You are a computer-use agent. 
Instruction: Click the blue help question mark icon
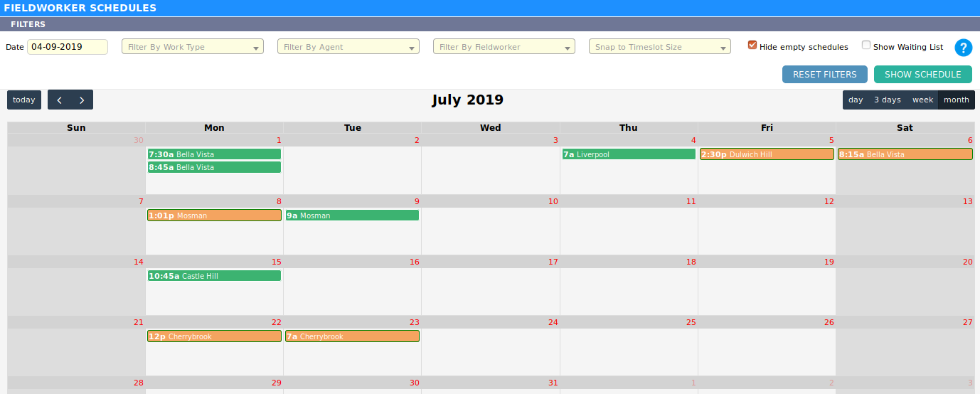tap(963, 48)
